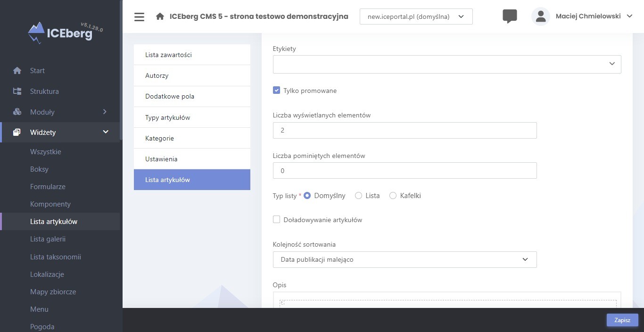
Task: Enable Doładowywanie artykułów checkbox
Action: click(x=277, y=219)
